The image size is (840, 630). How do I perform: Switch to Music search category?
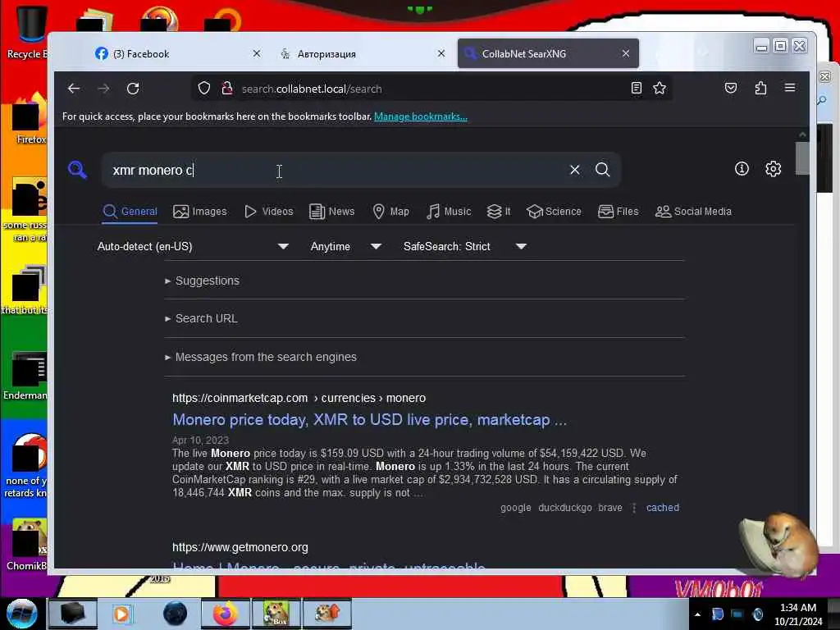[449, 212]
